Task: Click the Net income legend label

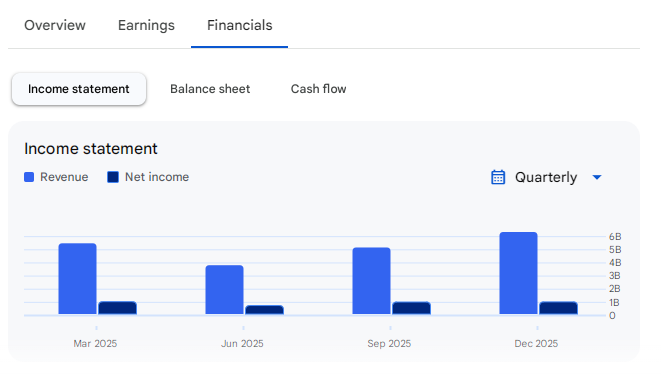Action: (x=157, y=177)
